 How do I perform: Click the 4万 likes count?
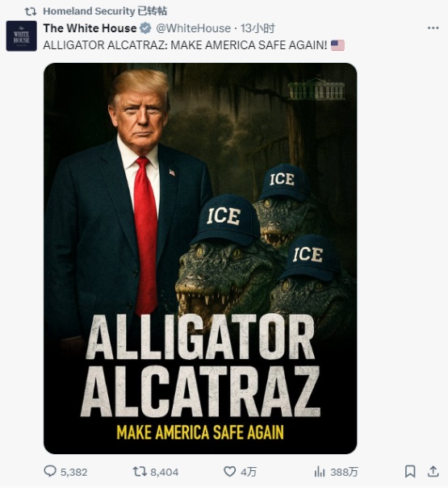pyautogui.click(x=249, y=472)
